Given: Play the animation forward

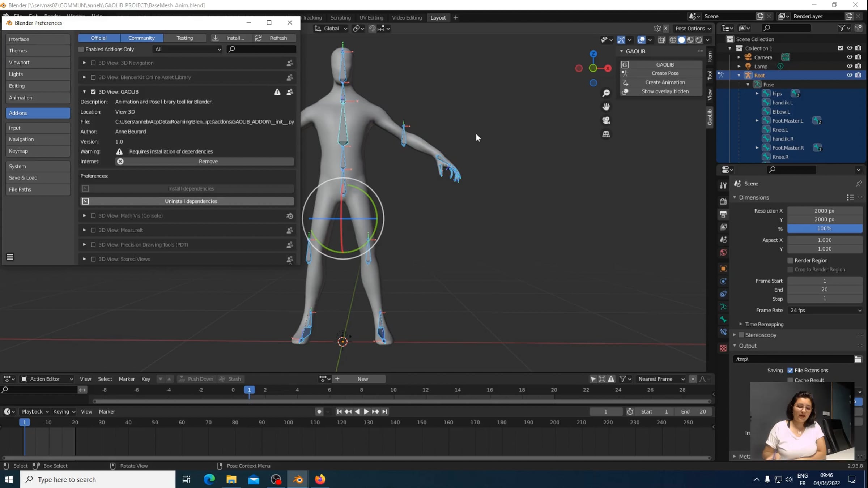Looking at the screenshot, I should point(366,411).
